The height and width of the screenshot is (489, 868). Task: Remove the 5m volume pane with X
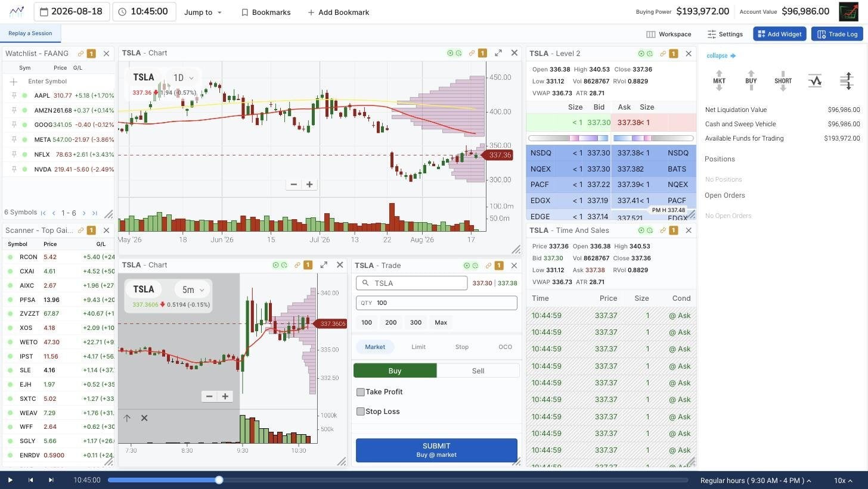pyautogui.click(x=144, y=418)
